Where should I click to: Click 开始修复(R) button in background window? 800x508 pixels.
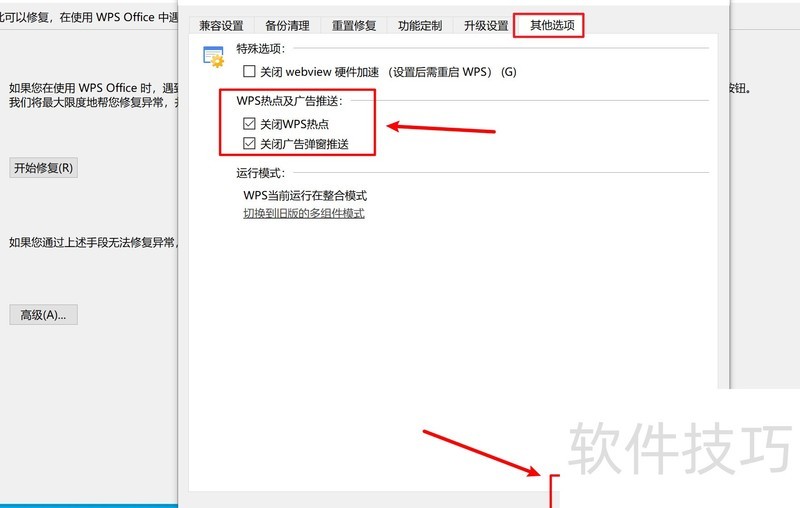point(43,168)
